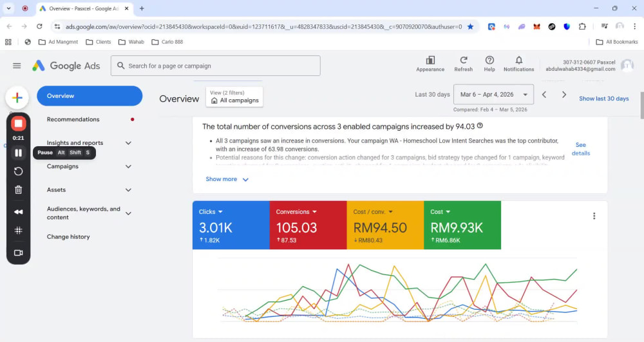The width and height of the screenshot is (644, 342).
Task: Click the See details link
Action: pyautogui.click(x=581, y=149)
